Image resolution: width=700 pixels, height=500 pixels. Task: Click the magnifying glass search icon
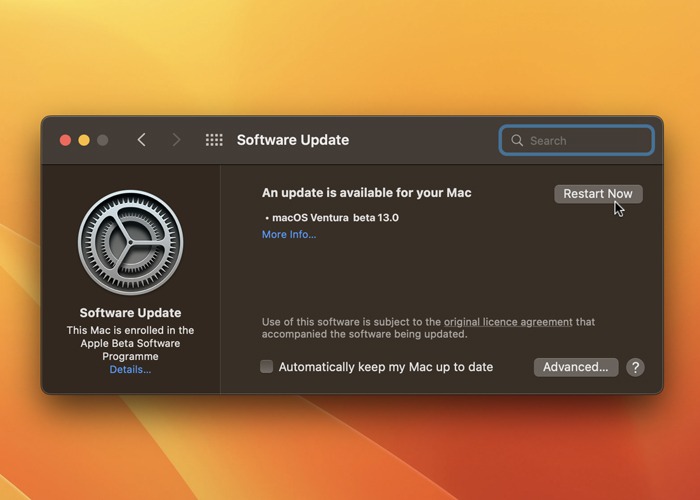pyautogui.click(x=517, y=140)
